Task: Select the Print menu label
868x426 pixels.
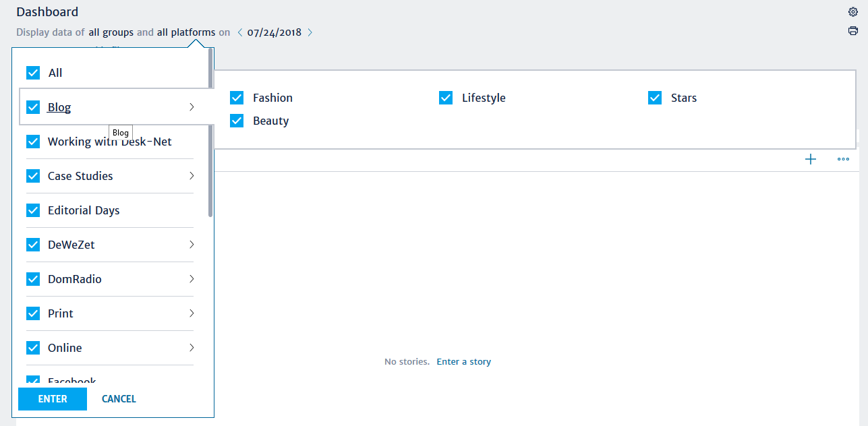Action: click(61, 313)
